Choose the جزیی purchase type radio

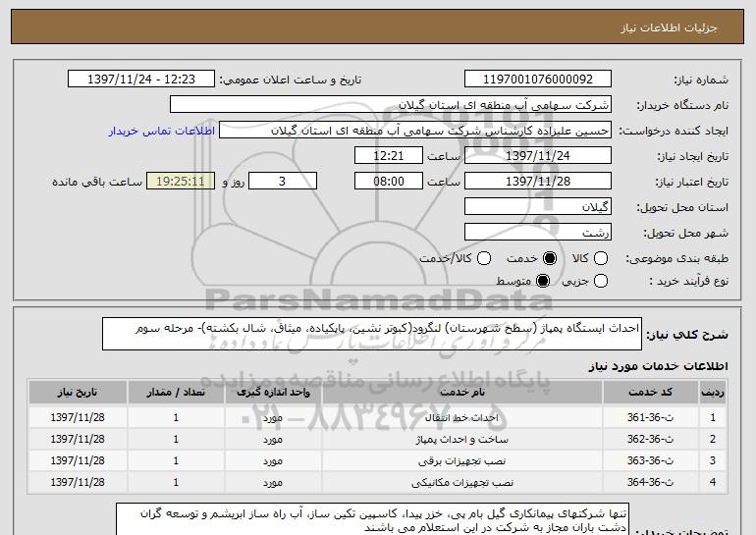(x=600, y=281)
